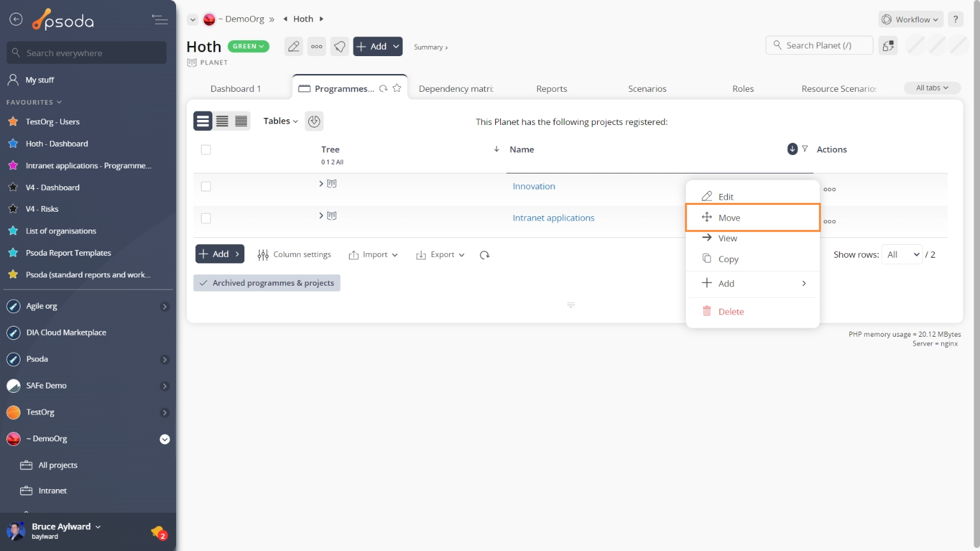Refresh the table using the reload icon
The height and width of the screenshot is (551, 980).
(485, 255)
